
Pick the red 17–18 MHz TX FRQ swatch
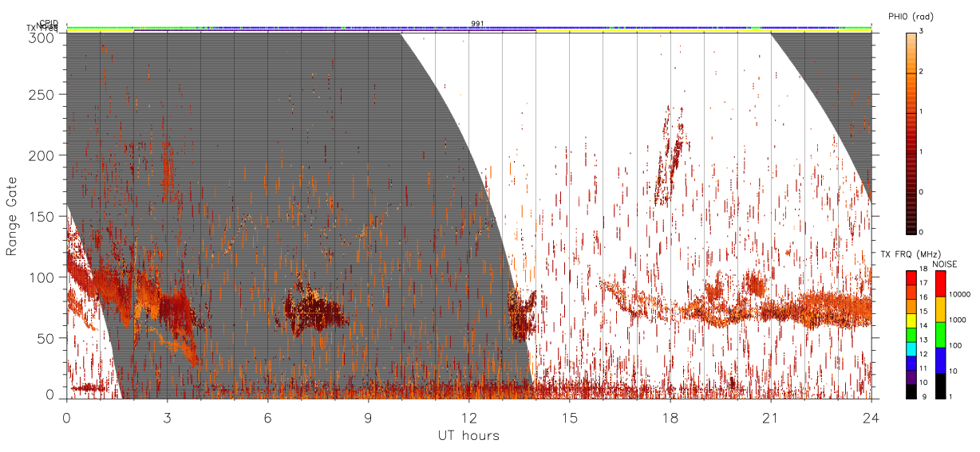tap(911, 277)
